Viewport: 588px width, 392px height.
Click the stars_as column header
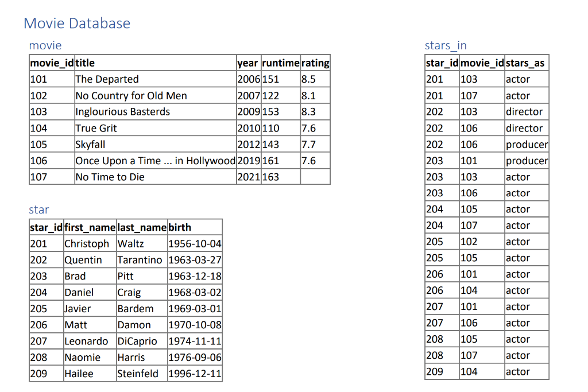tap(525, 63)
